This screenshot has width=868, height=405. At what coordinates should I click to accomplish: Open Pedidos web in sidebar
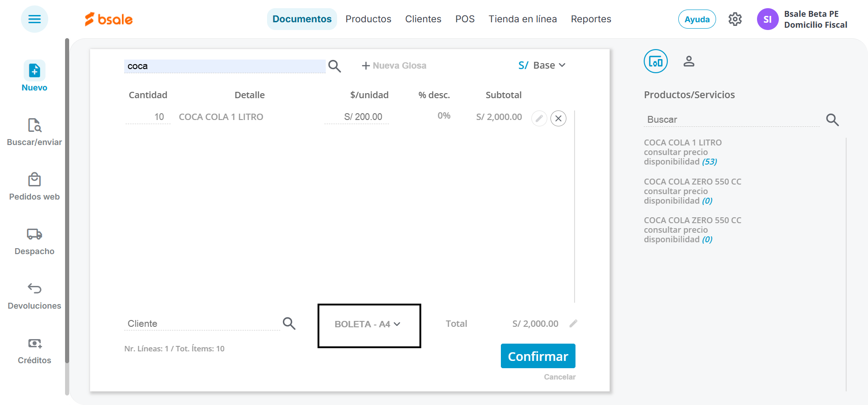pyautogui.click(x=35, y=186)
